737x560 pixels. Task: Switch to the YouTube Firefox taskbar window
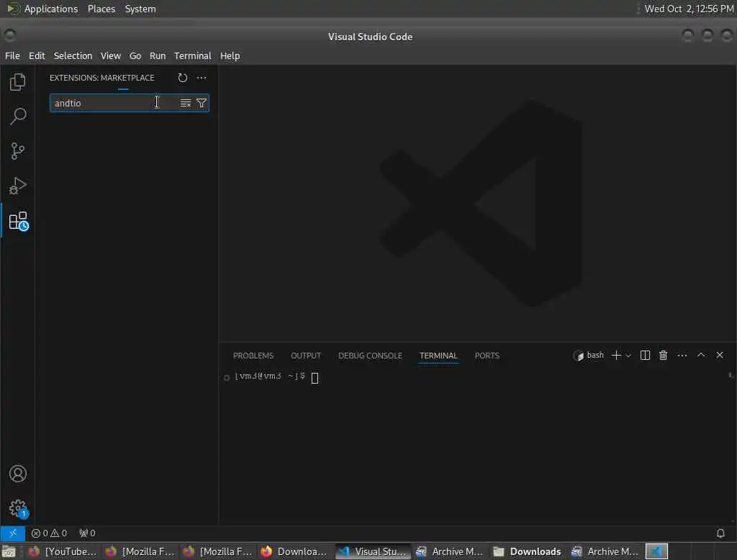tap(62, 551)
